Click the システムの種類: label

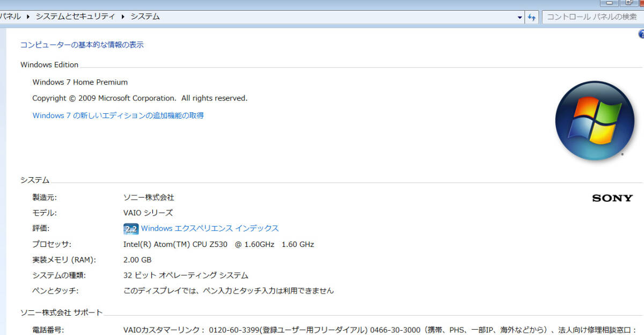tap(59, 275)
